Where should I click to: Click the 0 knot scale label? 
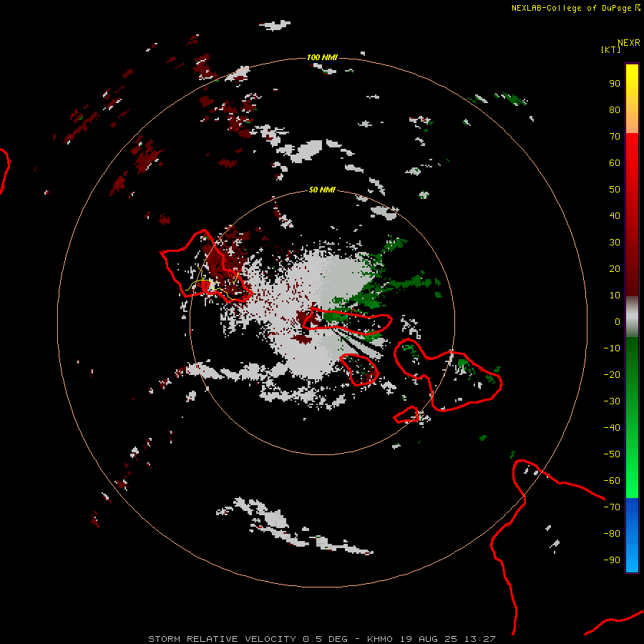coord(618,321)
